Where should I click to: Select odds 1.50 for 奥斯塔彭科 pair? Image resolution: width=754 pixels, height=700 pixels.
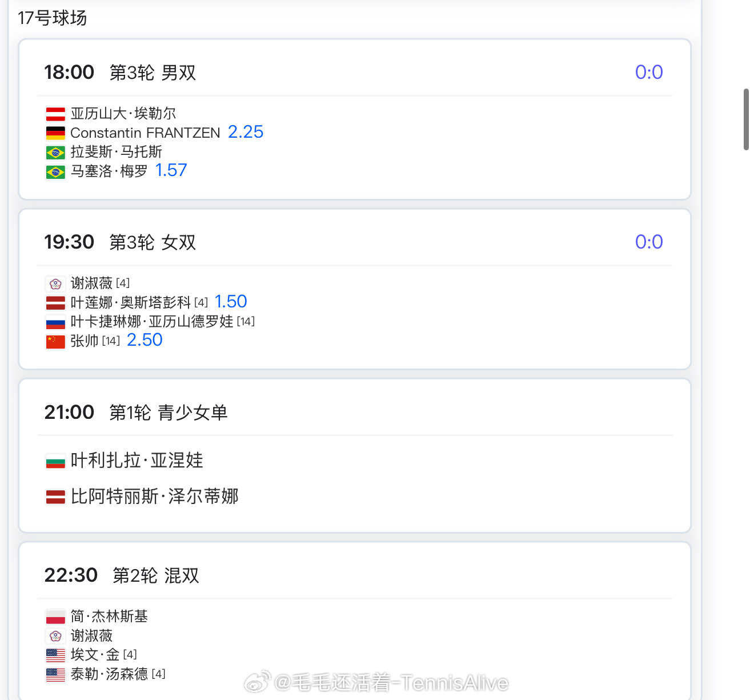231,302
